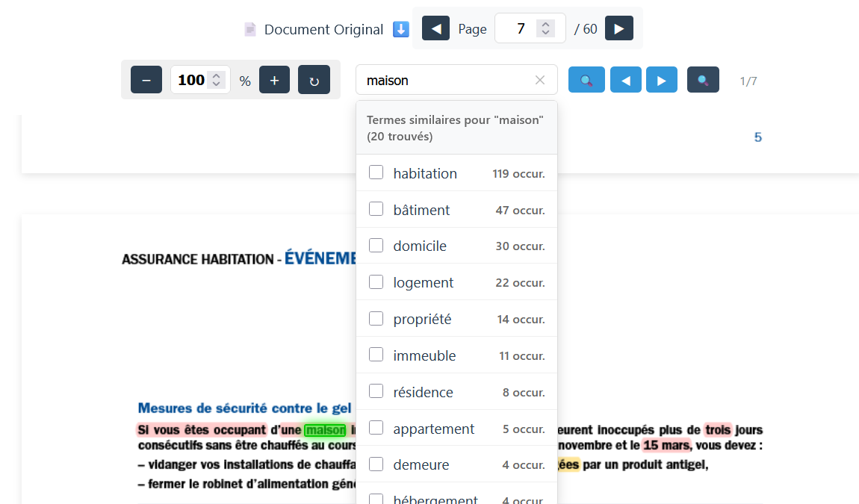Choose the domicile entry in suggestions
This screenshot has height=504, width=859.
[420, 246]
